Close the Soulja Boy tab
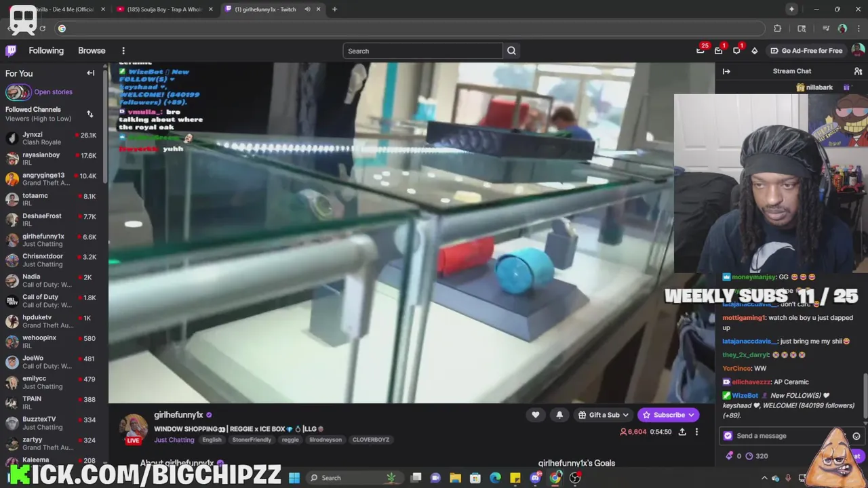Screen dimensions: 868x488 (211, 9)
